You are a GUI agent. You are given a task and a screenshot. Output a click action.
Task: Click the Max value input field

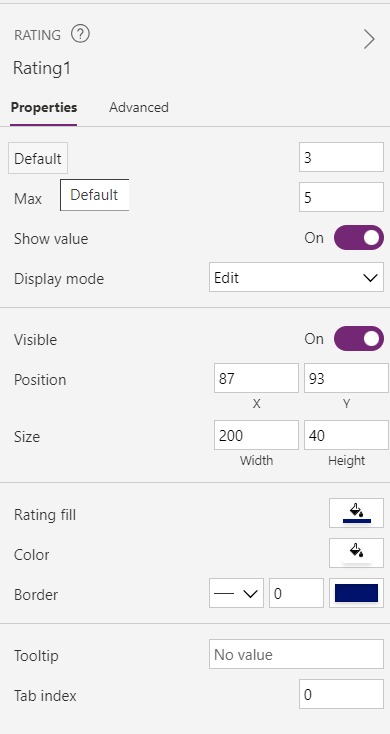click(341, 197)
